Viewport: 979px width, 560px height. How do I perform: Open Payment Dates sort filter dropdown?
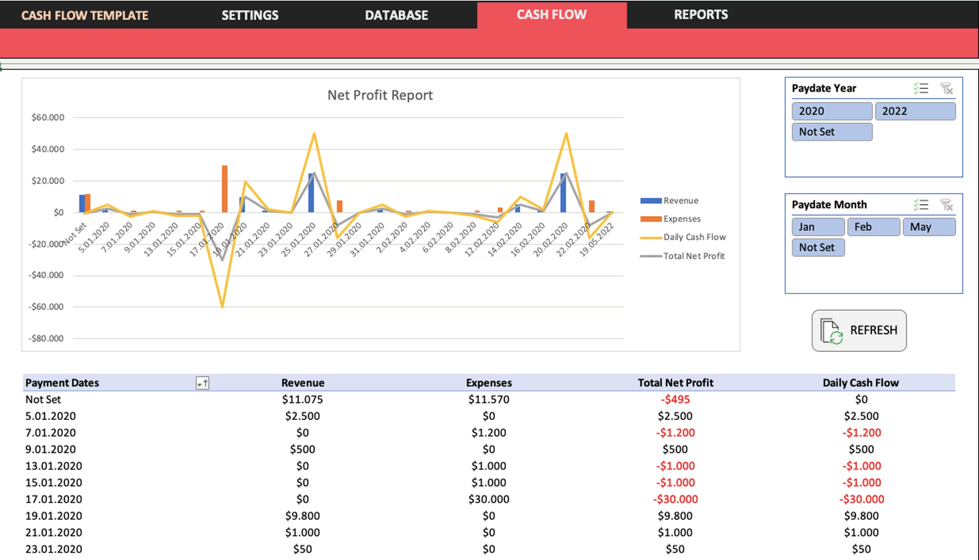202,383
